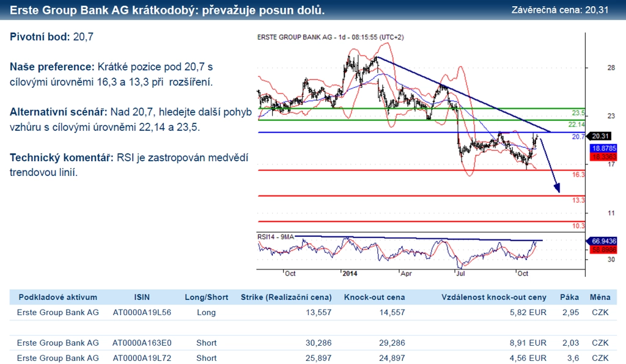Screen dimensions: 626x364
Task: Click the RSI value tag 66.9436
Action: pyautogui.click(x=602, y=241)
